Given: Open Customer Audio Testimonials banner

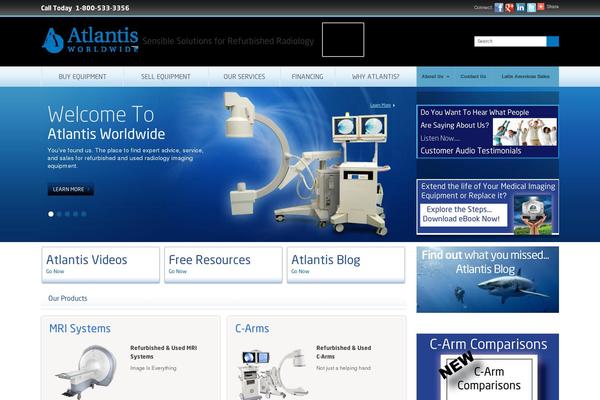Looking at the screenshot, I should point(487,131).
